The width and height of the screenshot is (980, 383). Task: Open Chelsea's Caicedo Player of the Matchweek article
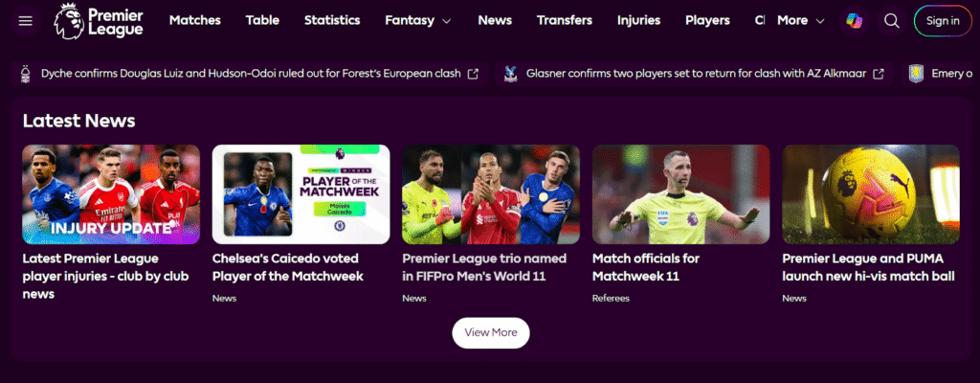click(x=288, y=267)
